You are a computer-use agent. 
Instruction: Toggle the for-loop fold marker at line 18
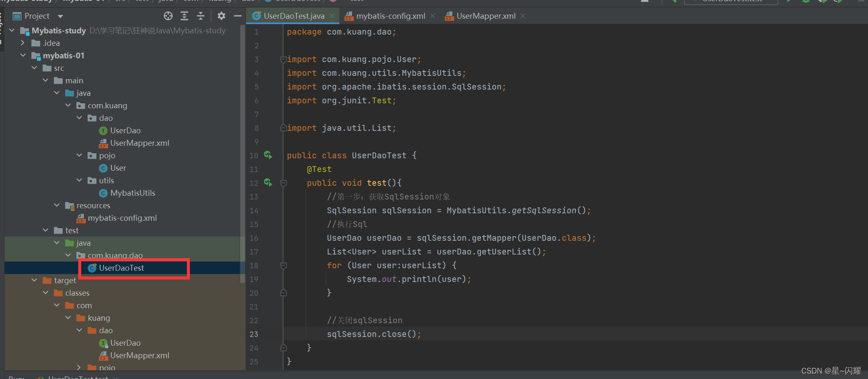(284, 265)
